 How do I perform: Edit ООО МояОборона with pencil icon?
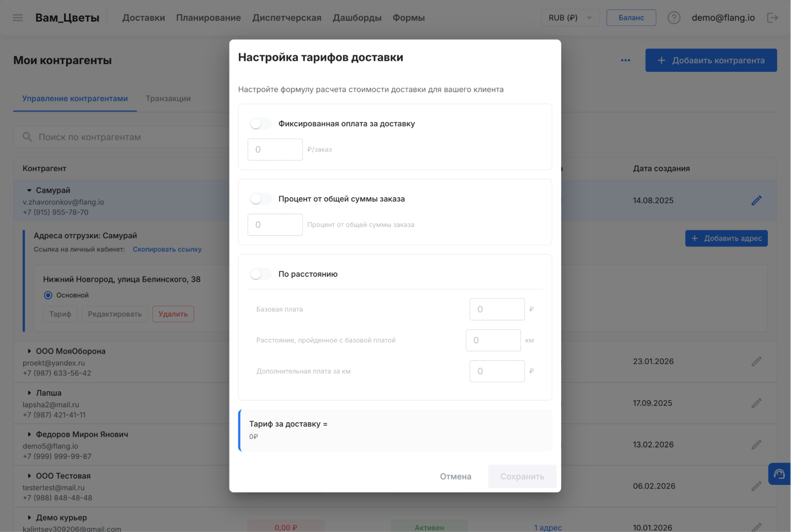[757, 362]
